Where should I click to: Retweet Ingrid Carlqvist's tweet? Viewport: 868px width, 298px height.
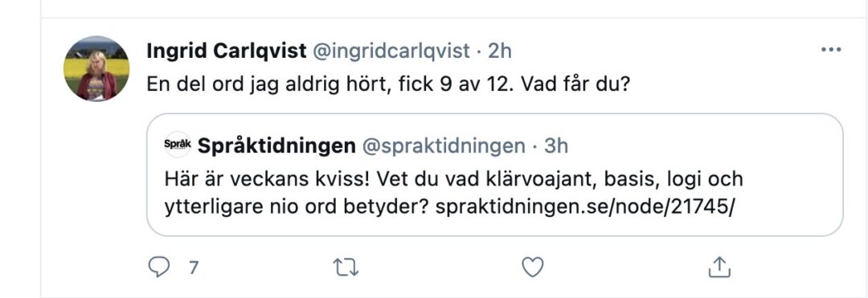tap(346, 268)
